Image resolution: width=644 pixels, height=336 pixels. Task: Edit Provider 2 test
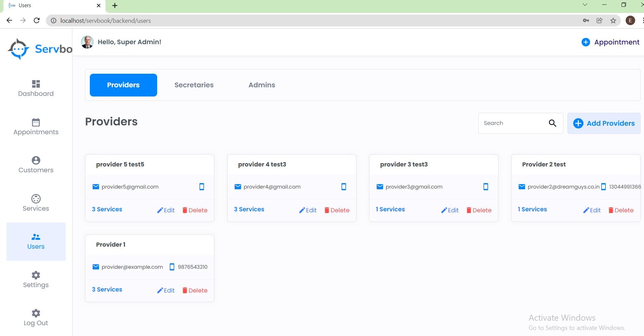pos(592,210)
